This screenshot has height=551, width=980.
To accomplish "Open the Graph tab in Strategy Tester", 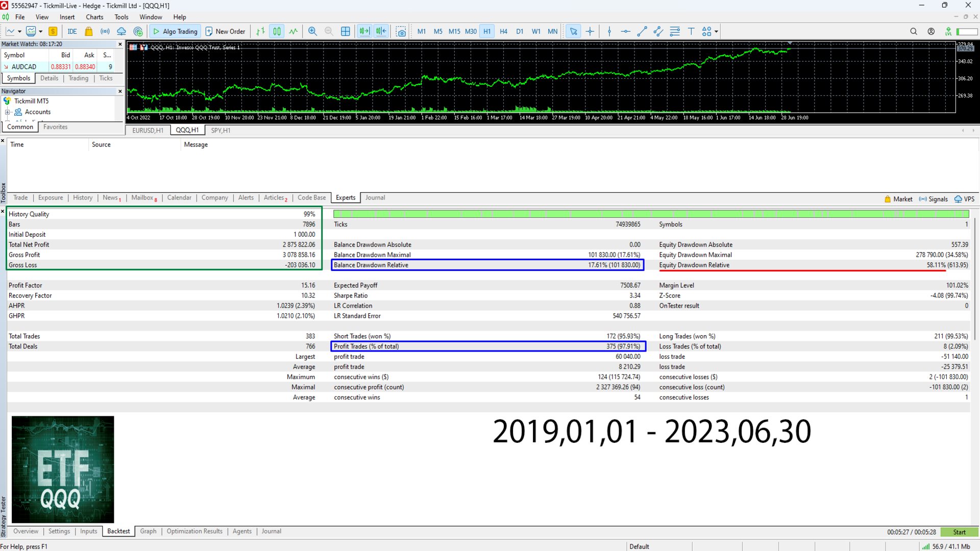I will [x=148, y=531].
